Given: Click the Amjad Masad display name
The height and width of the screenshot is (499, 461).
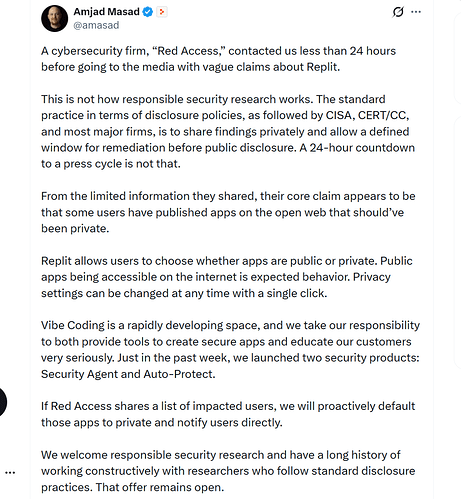Looking at the screenshot, I should pyautogui.click(x=106, y=12).
